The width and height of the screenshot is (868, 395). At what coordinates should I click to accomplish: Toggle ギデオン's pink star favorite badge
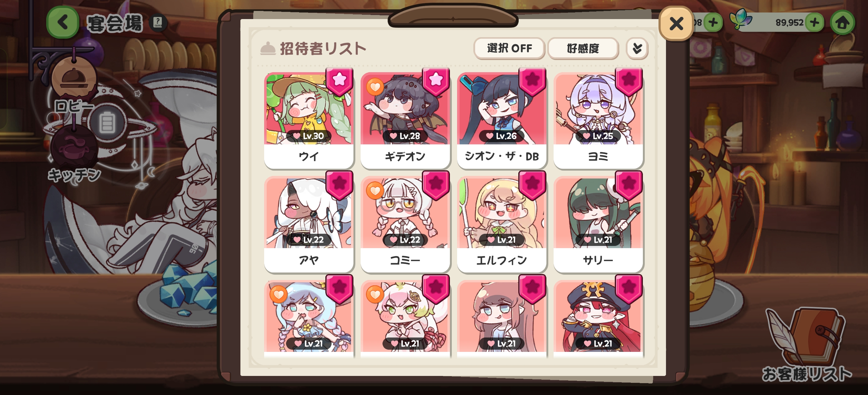436,81
